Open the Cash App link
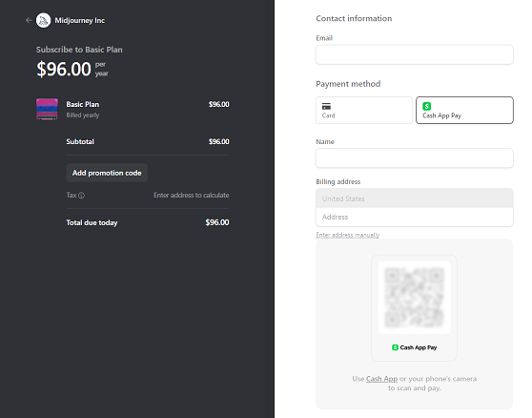The width and height of the screenshot is (532, 418). pos(381,379)
